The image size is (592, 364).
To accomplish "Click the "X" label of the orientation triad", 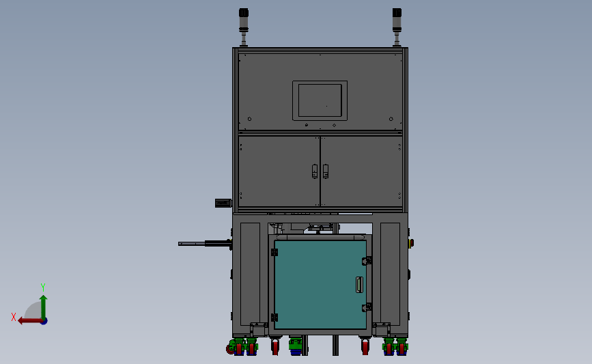I will pyautogui.click(x=14, y=317).
